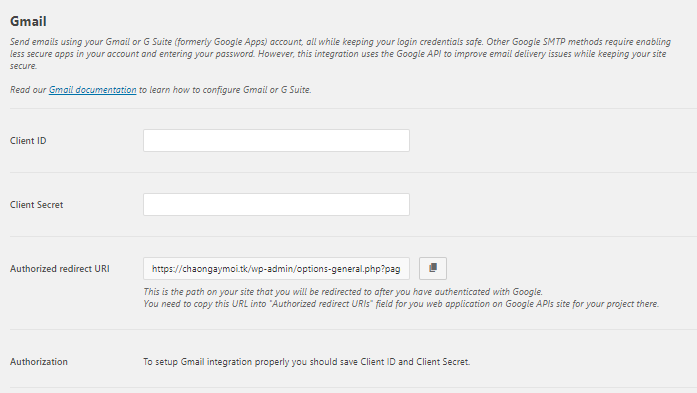Click "This is the path on your site" hint
The height and width of the screenshot is (393, 697).
tap(343, 292)
